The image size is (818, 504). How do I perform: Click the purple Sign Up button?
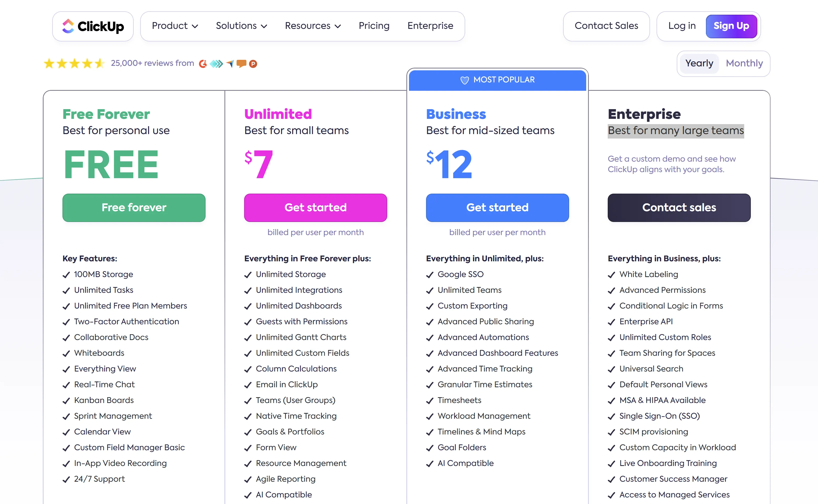point(731,26)
